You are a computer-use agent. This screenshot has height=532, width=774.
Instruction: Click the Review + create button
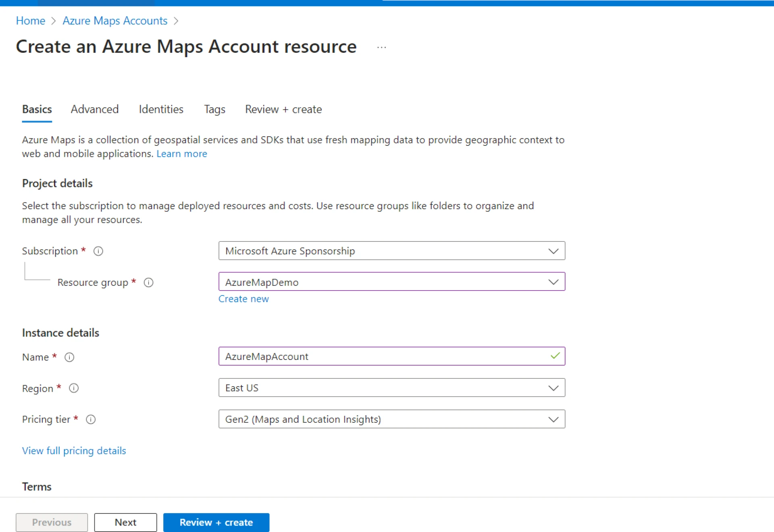(x=216, y=522)
